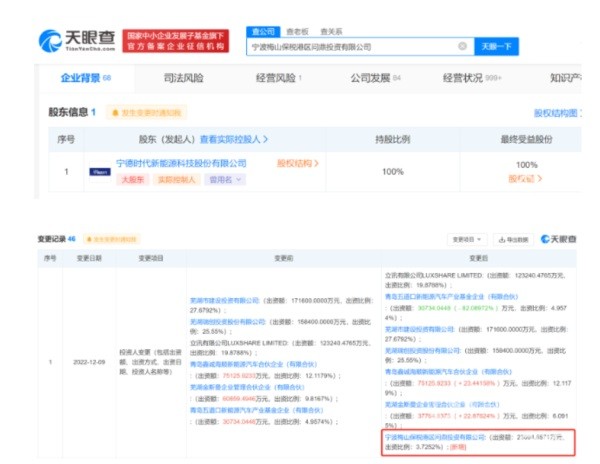The height and width of the screenshot is (464, 600).
Task: Select the 实际控制人 tag
Action: point(176,179)
